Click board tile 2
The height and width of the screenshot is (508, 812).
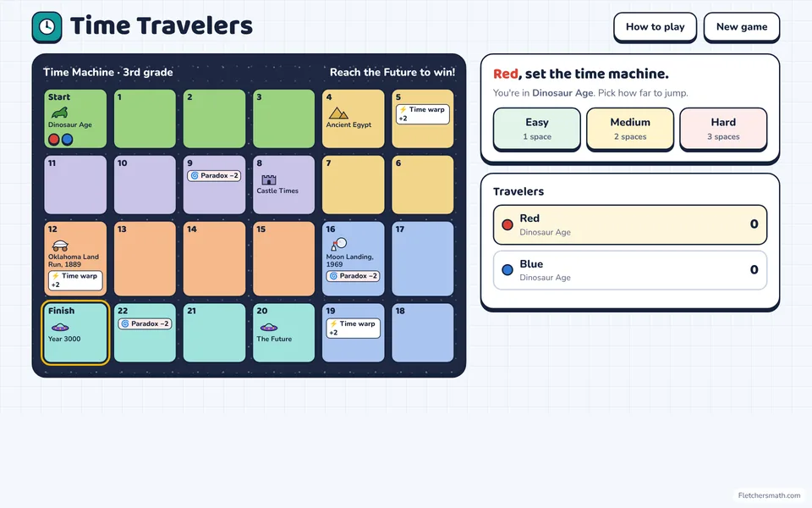pos(214,119)
